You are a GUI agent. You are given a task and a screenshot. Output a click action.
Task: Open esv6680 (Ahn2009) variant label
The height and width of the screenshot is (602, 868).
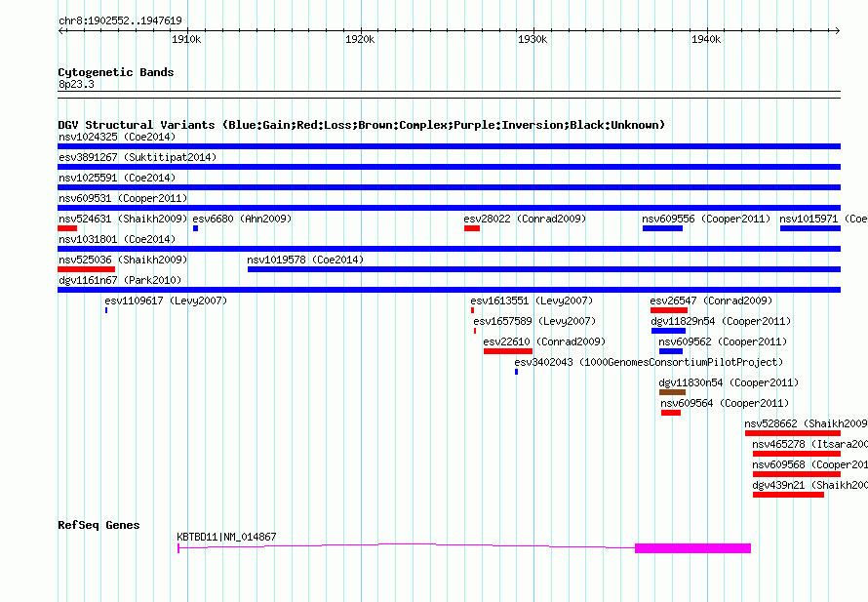tap(242, 219)
